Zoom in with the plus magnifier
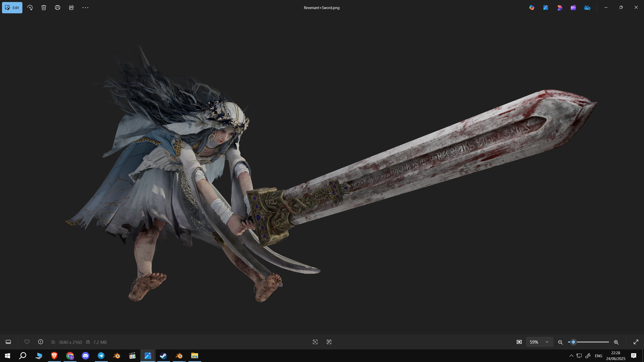 tap(616, 342)
